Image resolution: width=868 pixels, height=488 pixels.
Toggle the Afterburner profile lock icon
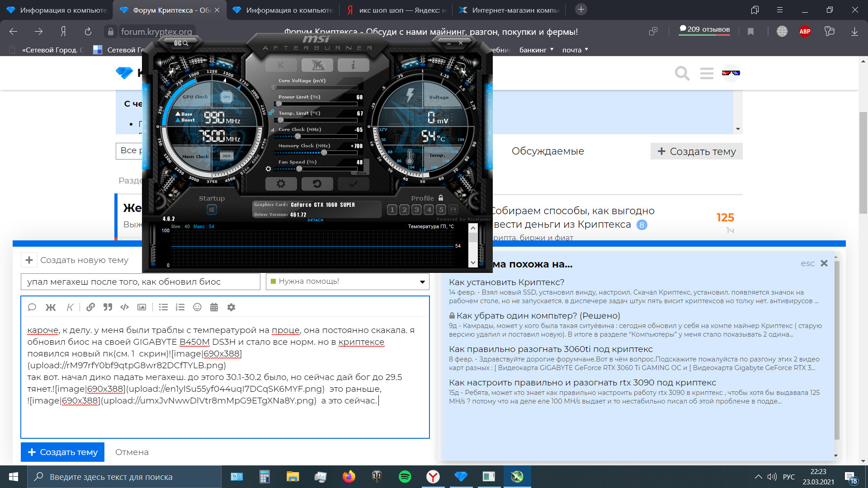(441, 198)
